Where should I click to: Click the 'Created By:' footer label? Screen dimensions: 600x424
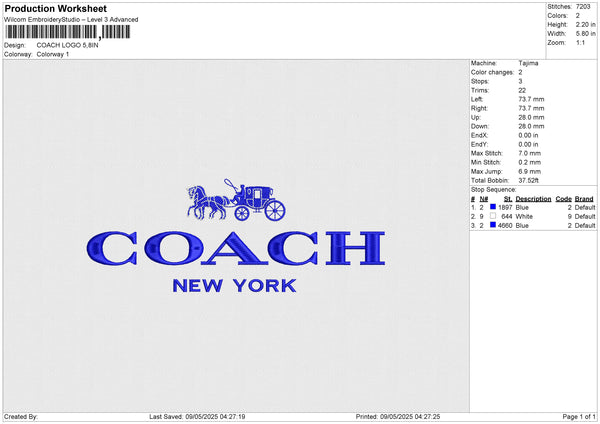pyautogui.click(x=21, y=417)
